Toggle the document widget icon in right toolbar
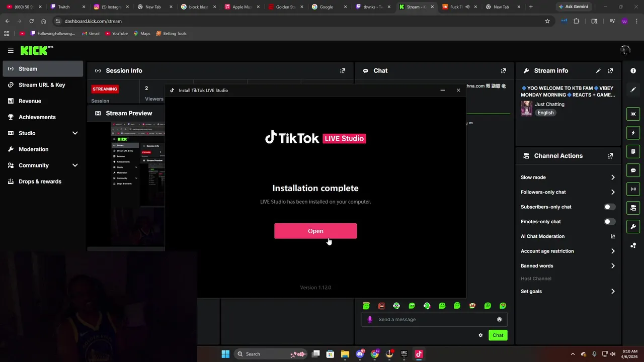Viewport: 644px width, 362px height. pyautogui.click(x=633, y=151)
